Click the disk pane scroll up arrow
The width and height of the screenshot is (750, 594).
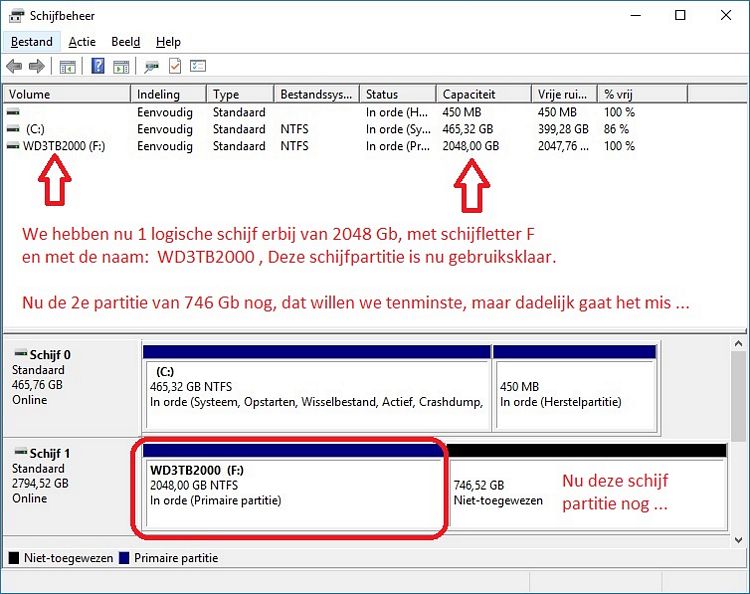(738, 344)
